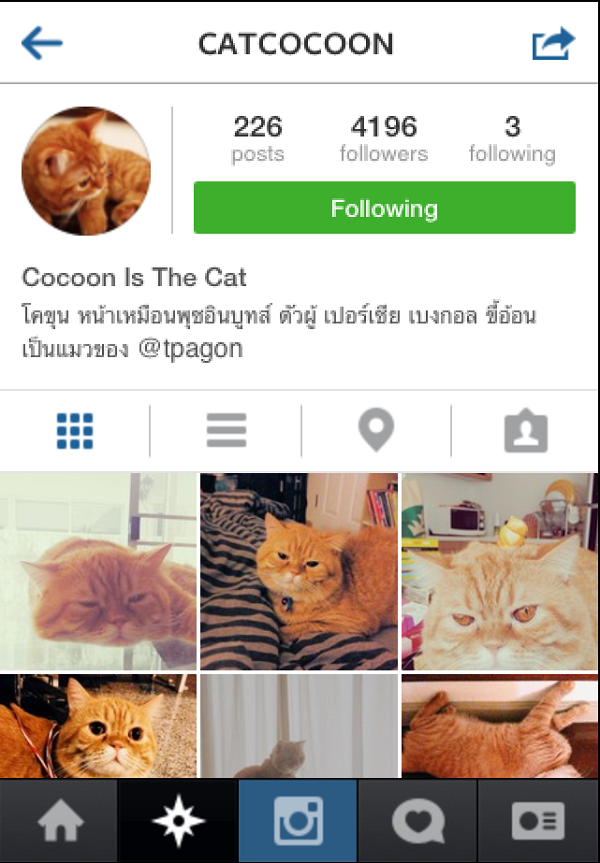Switch to list view of posts
This screenshot has height=863, width=600.
click(226, 431)
